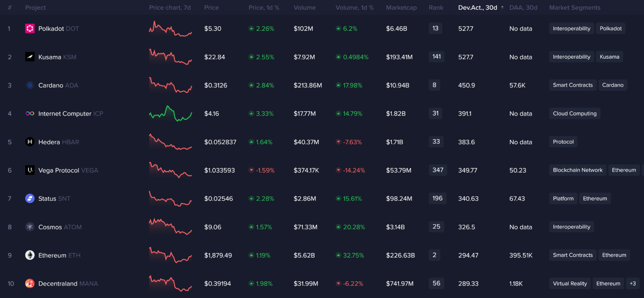Click the Status SNT logo icon
This screenshot has width=644, height=298.
tap(30, 198)
